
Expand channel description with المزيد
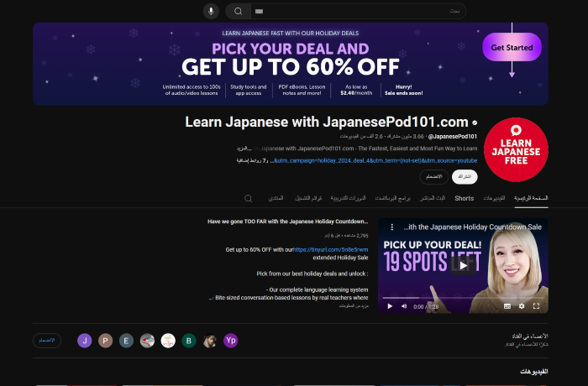pos(244,149)
